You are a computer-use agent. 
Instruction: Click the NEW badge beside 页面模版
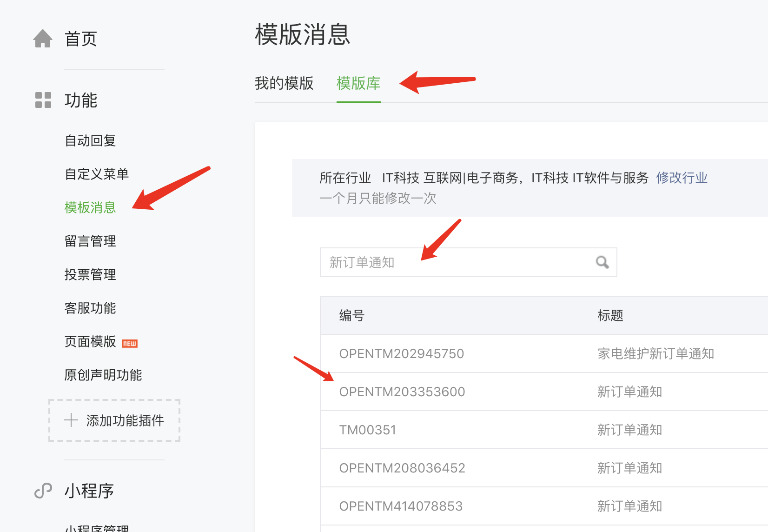(130, 343)
